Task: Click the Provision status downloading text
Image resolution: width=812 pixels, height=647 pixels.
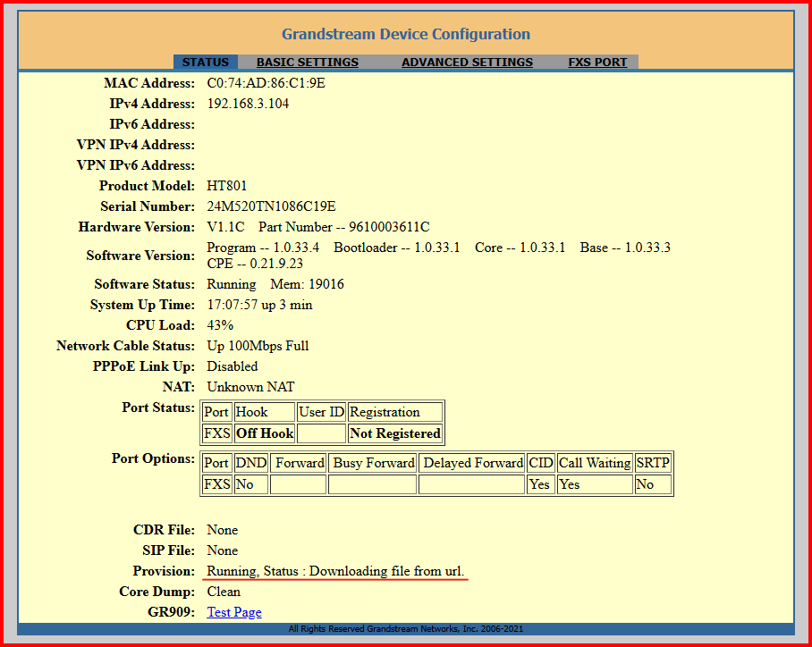Action: 335,571
